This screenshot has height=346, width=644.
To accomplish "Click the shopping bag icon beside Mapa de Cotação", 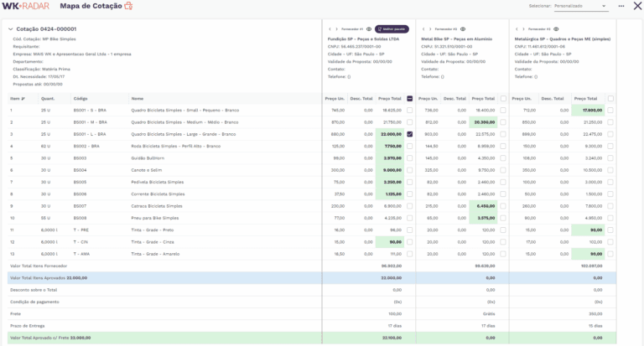I will pos(128,6).
